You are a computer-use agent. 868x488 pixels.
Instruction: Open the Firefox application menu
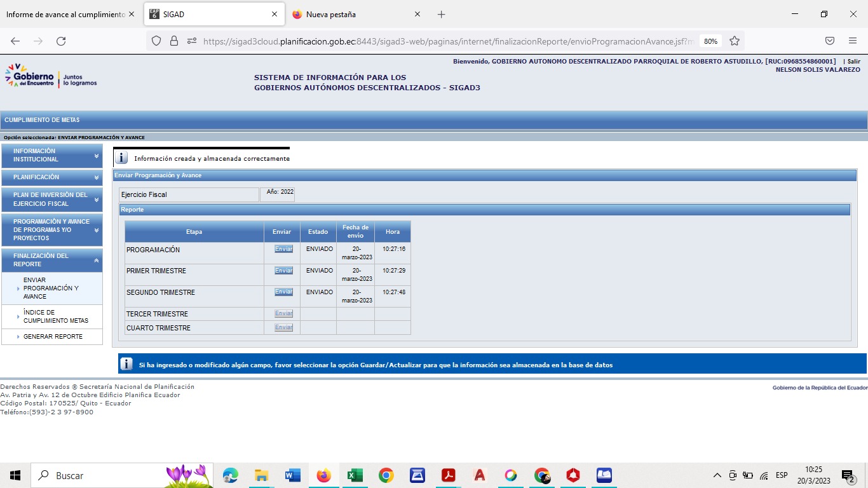[x=853, y=41]
